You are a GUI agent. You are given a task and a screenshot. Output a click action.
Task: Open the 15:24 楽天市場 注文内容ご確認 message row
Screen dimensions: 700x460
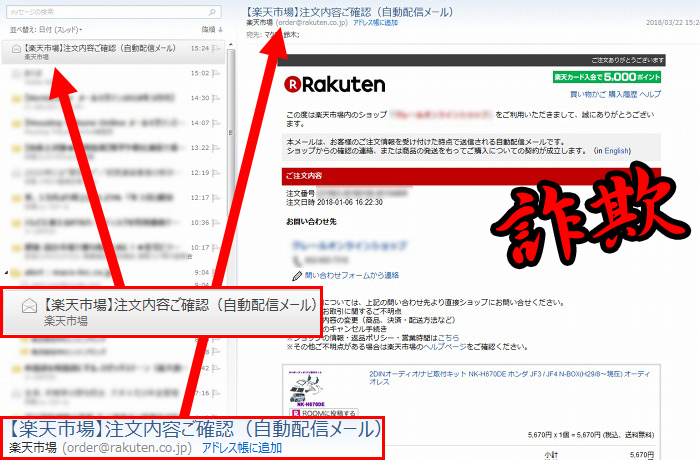[113, 52]
